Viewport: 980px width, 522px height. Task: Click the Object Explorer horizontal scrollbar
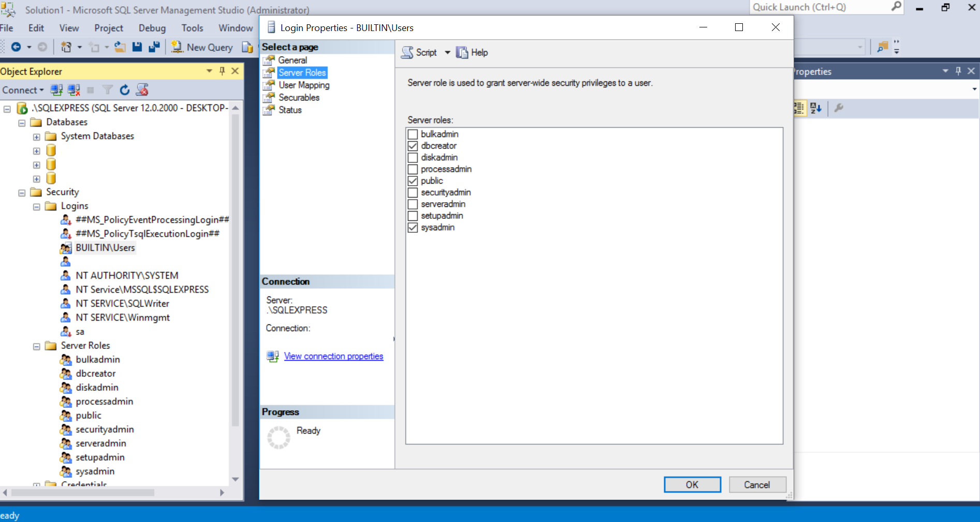(x=83, y=493)
